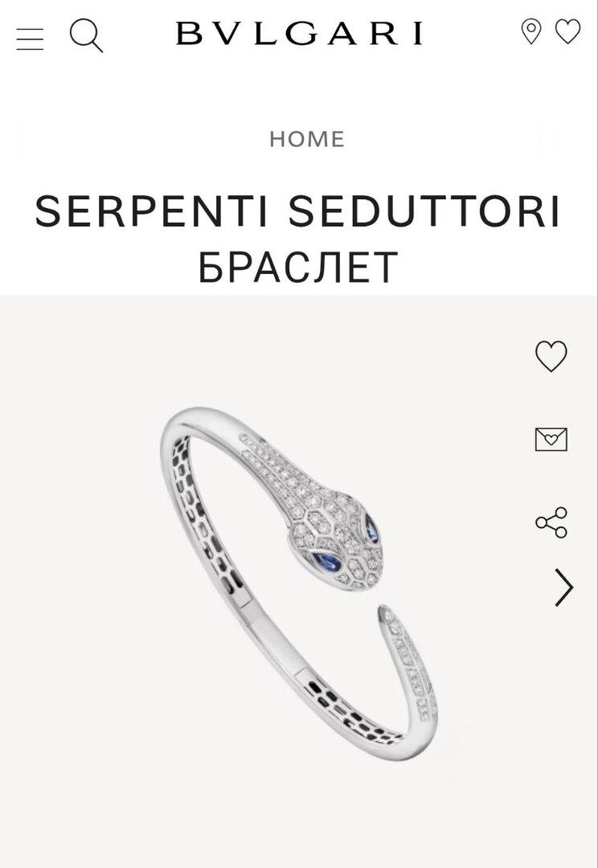The width and height of the screenshot is (598, 868).
Task: Share this product via share icon
Action: (551, 522)
